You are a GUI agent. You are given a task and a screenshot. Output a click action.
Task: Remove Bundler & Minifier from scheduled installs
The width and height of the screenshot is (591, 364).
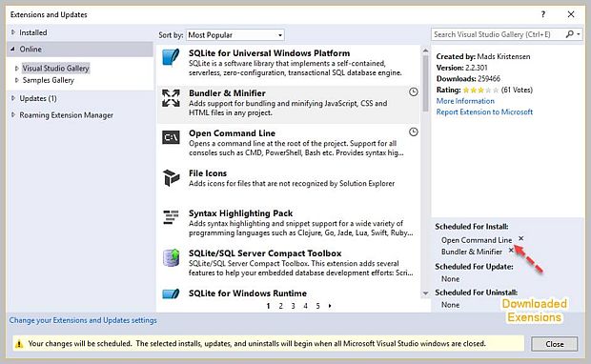511,251
